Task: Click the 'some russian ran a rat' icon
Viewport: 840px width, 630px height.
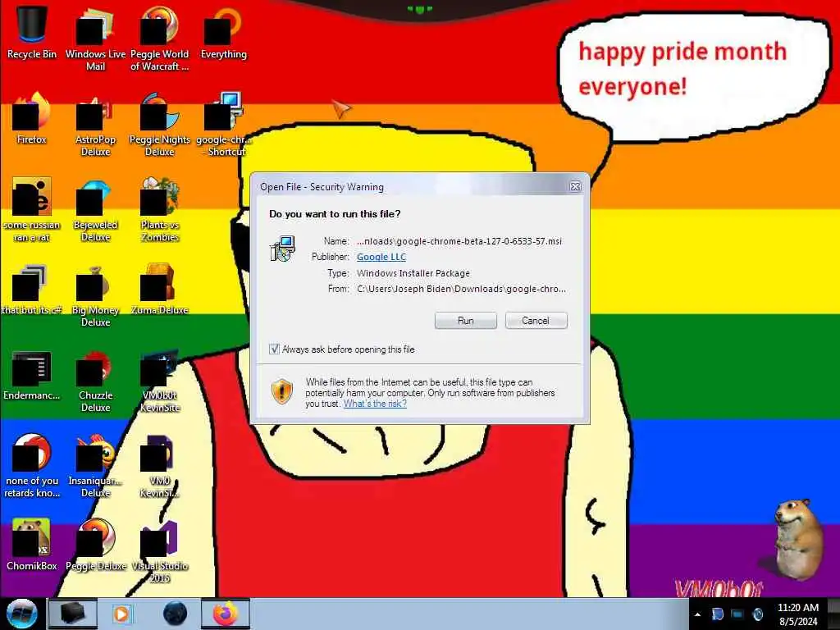Action: click(32, 210)
